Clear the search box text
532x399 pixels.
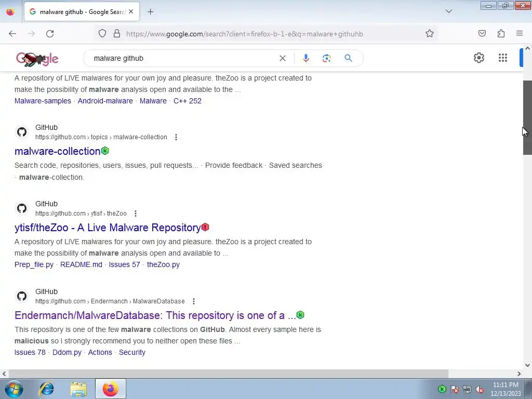282,58
